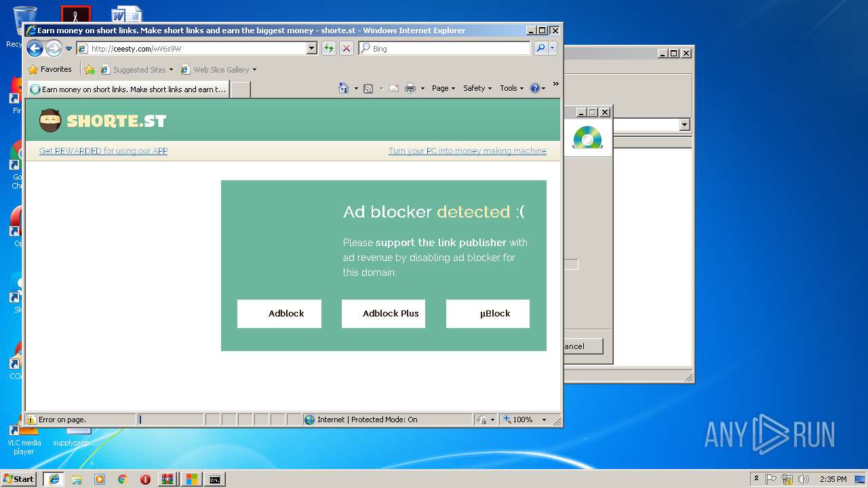Viewport: 868px width, 488px height.
Task: Open Windows Explorer folder taskbar icon
Action: [77, 479]
